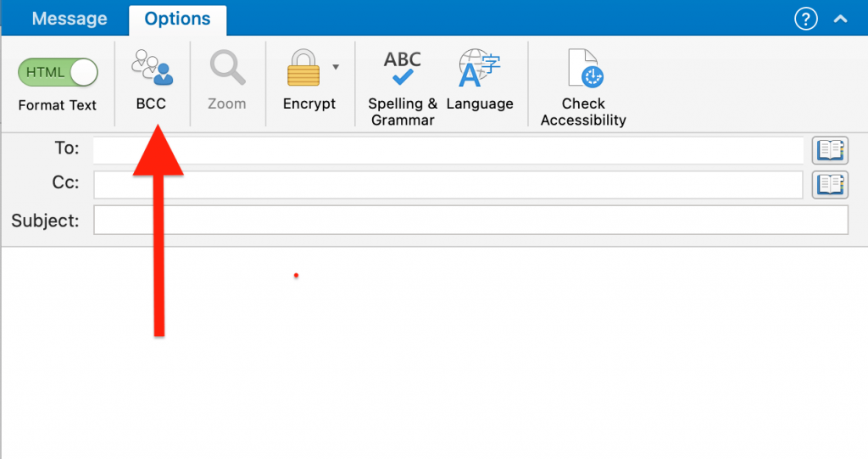Open address book beside the Cc field

[830, 184]
